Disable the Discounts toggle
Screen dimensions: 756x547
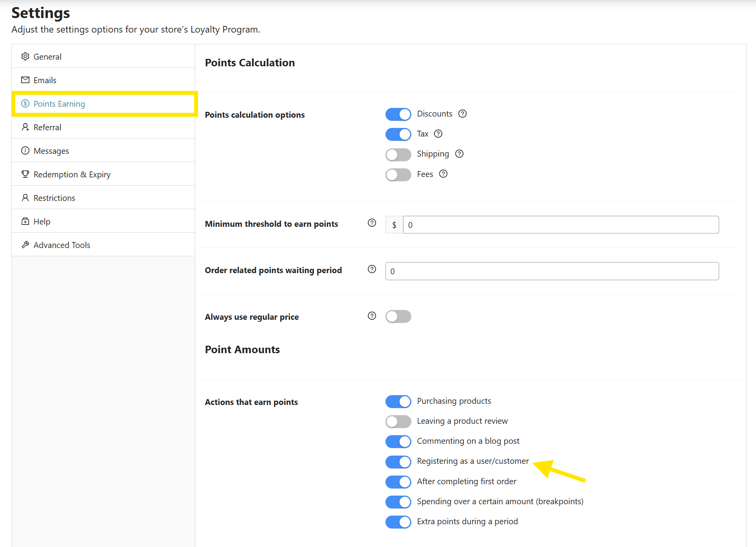(398, 114)
